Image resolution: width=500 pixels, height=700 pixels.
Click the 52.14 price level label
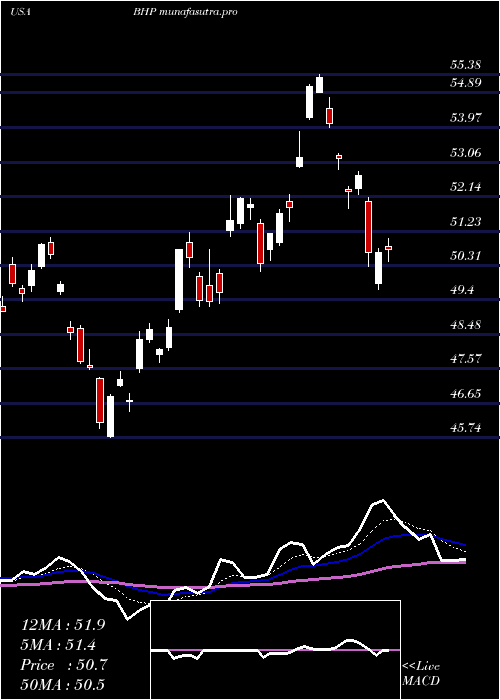pos(465,187)
